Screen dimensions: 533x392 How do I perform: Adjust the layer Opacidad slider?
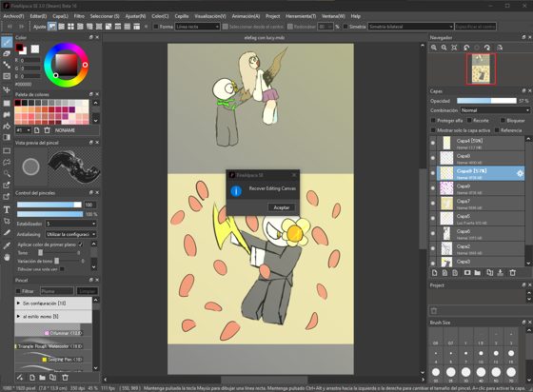[x=486, y=101]
